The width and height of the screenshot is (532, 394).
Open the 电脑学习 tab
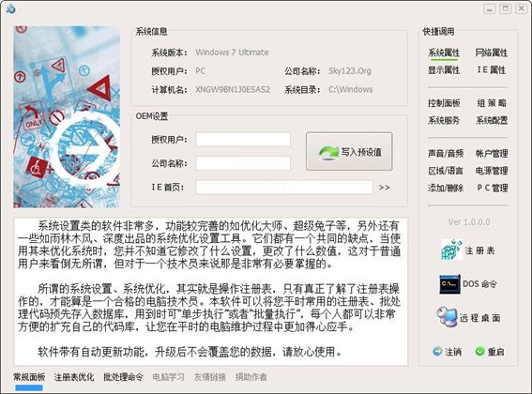tap(168, 377)
